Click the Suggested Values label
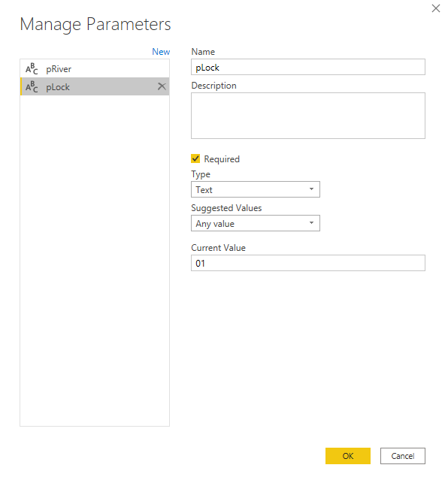448x486 pixels. click(226, 208)
